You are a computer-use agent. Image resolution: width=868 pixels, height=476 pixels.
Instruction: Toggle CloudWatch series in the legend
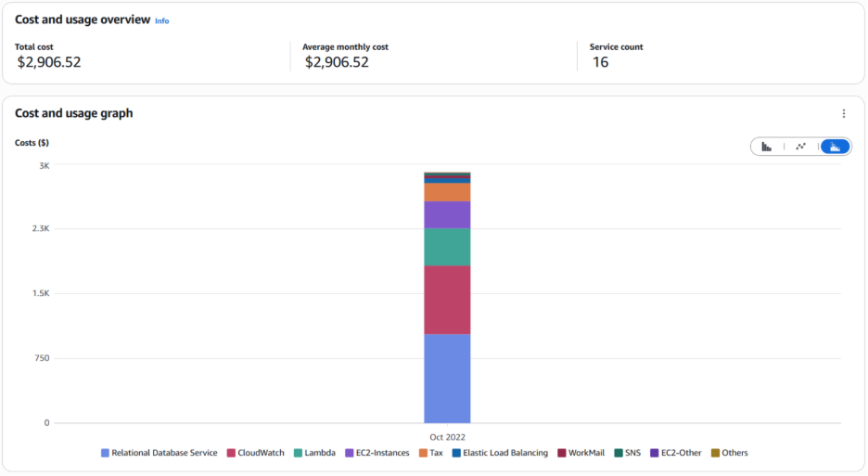254,453
